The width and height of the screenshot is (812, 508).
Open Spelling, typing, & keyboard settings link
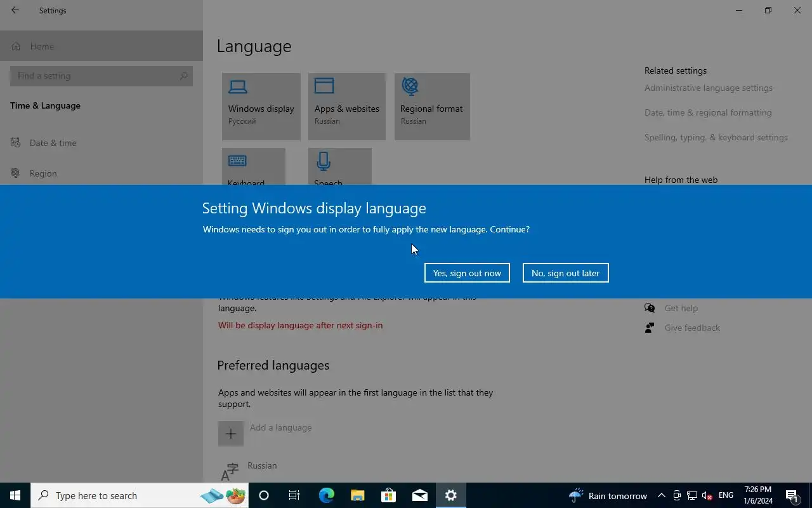pos(716,137)
